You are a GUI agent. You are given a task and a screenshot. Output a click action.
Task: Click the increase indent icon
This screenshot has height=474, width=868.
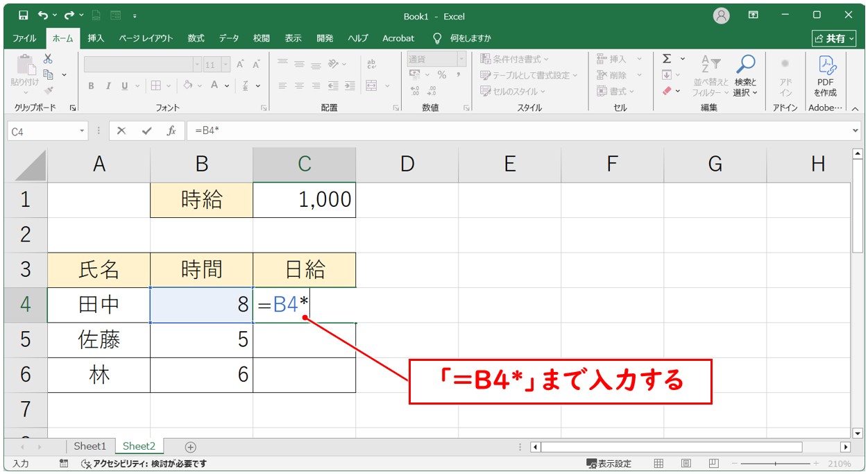350,86
